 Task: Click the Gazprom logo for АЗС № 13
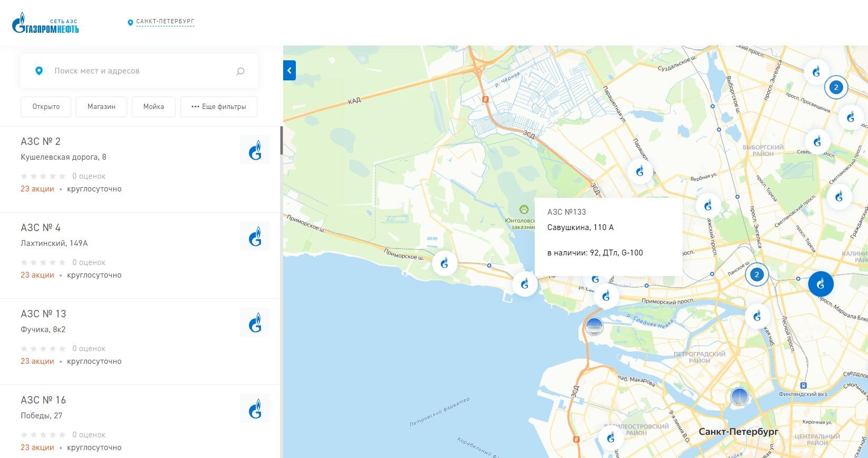(255, 322)
